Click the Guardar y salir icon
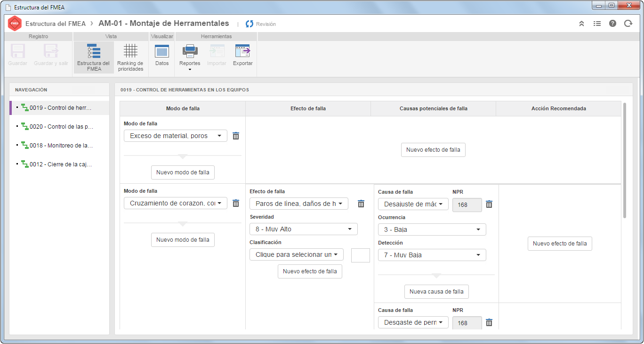This screenshot has width=644, height=344. click(x=51, y=51)
